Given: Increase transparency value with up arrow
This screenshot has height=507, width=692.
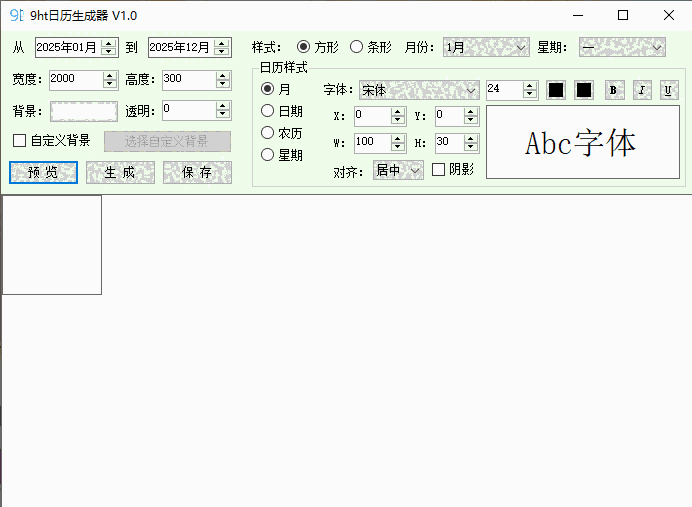Looking at the screenshot, I should [x=223, y=106].
